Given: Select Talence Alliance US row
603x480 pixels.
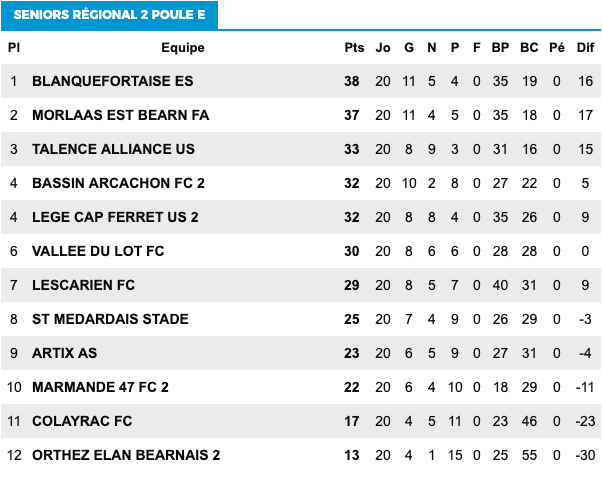Looking at the screenshot, I should [301, 149].
